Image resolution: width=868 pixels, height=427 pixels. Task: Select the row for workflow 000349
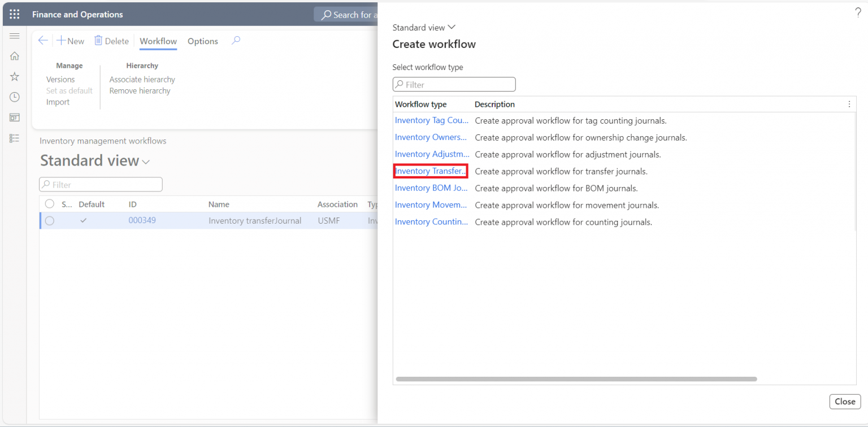coord(50,220)
